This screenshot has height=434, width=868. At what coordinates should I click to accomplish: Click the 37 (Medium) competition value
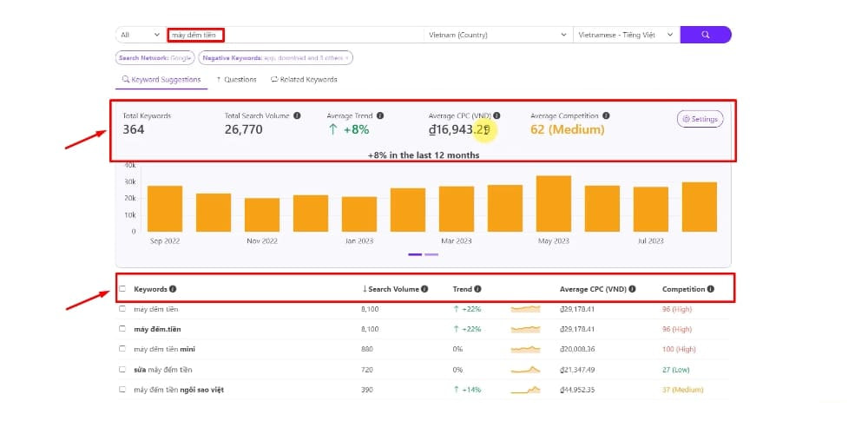(682, 390)
